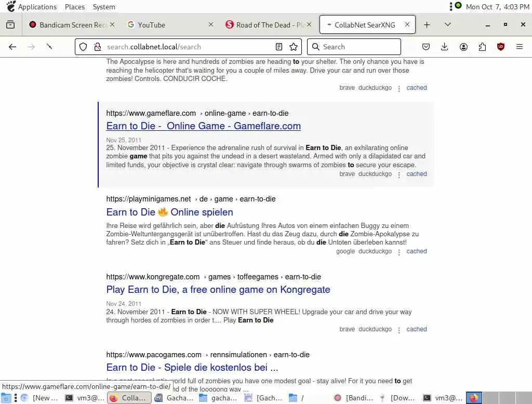Click the back navigation arrow
This screenshot has height=404, width=532.
[x=12, y=47]
